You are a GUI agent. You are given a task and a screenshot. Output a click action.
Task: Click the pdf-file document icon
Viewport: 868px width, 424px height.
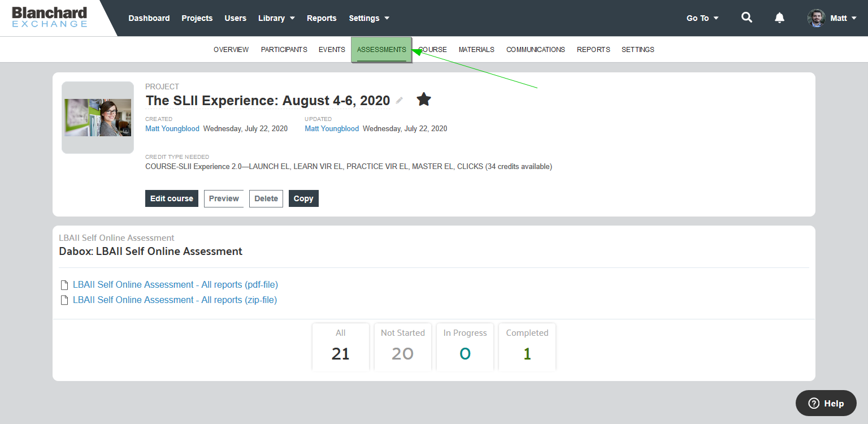click(64, 285)
